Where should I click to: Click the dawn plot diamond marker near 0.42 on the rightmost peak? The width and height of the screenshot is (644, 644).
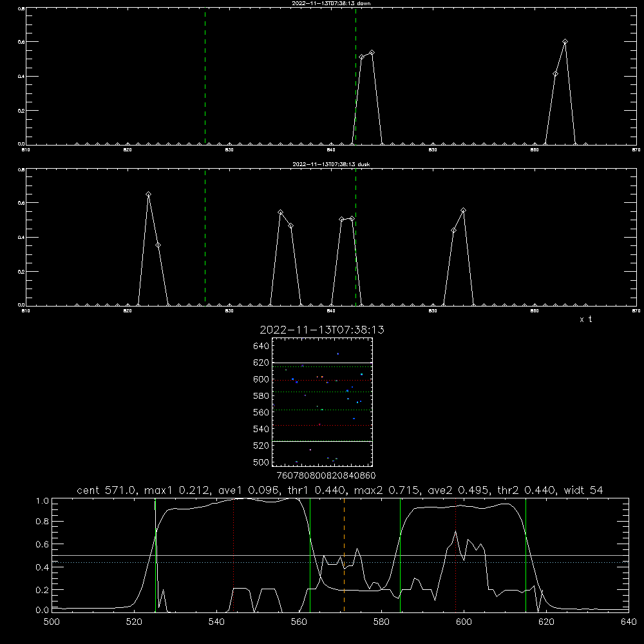555,74
